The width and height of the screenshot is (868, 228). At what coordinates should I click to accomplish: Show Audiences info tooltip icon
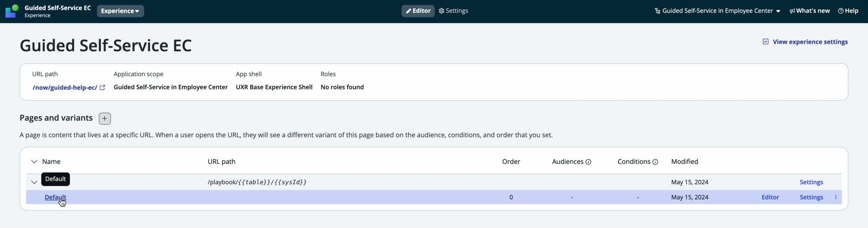[588, 162]
